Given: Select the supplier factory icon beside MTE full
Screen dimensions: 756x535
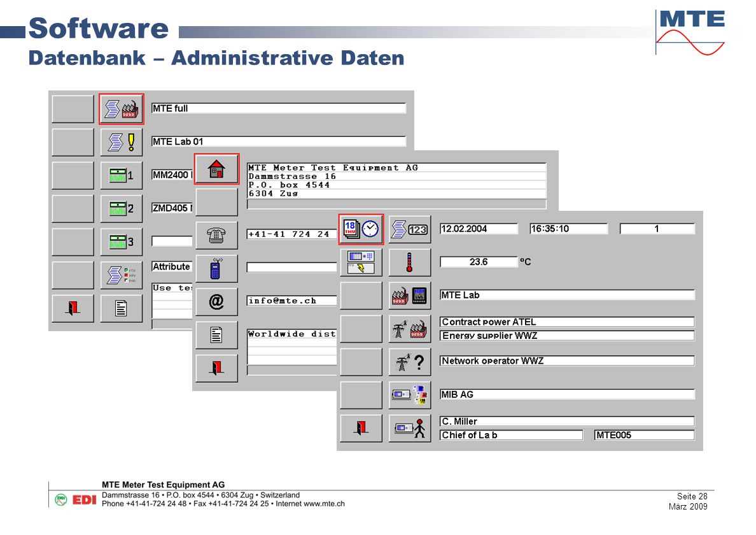Looking at the screenshot, I should click(122, 109).
